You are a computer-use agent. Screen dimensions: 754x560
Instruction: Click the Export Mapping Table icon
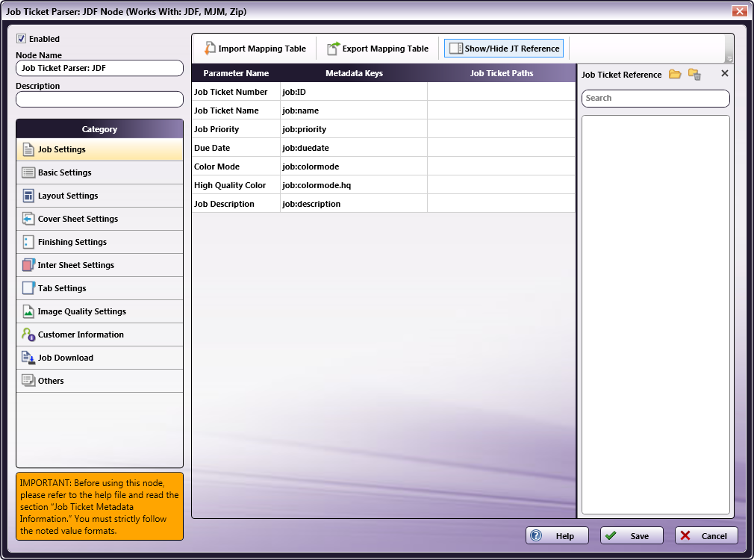[x=333, y=48]
